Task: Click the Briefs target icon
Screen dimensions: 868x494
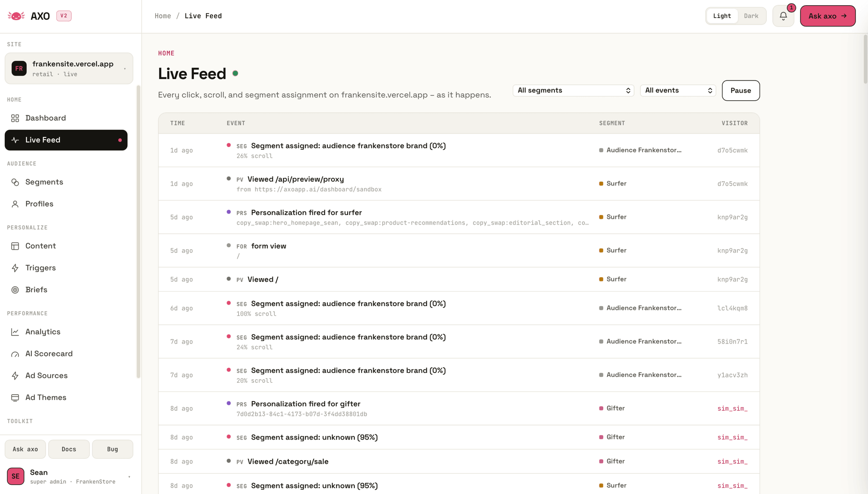Action: pos(15,290)
